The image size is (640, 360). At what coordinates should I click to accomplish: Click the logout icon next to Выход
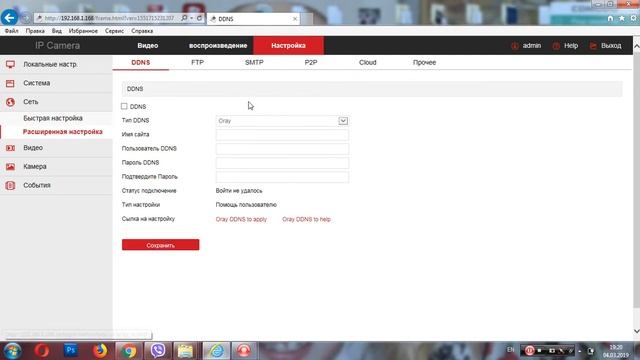pos(593,46)
